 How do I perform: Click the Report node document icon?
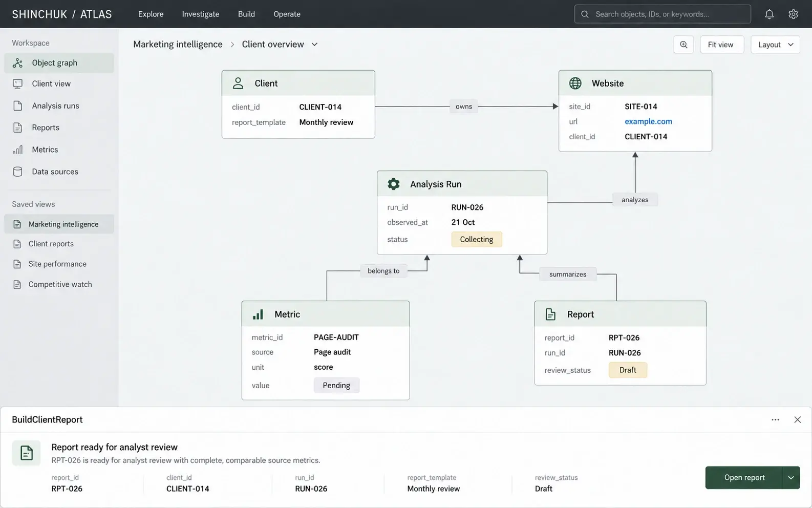point(550,314)
